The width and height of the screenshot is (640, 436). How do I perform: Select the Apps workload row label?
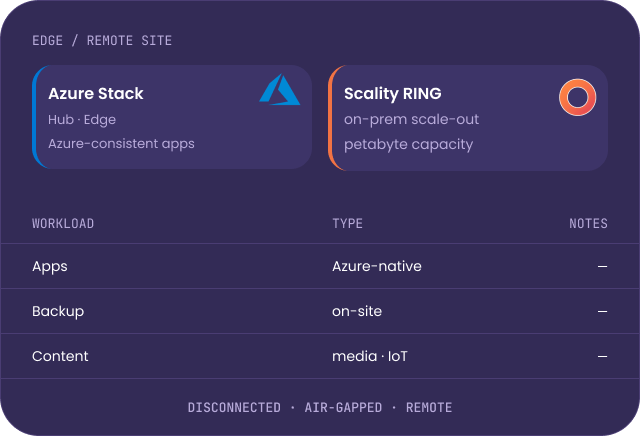click(x=50, y=267)
